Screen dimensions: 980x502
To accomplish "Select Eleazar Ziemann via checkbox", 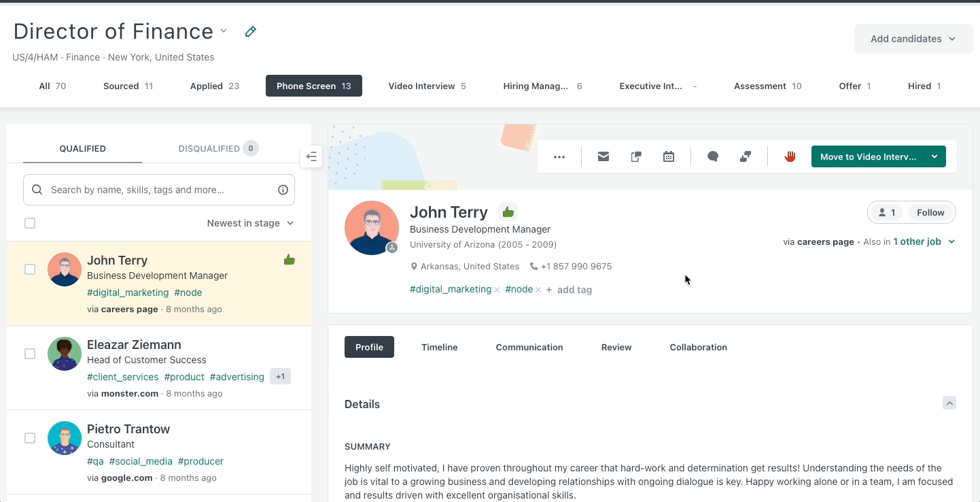I will point(30,354).
